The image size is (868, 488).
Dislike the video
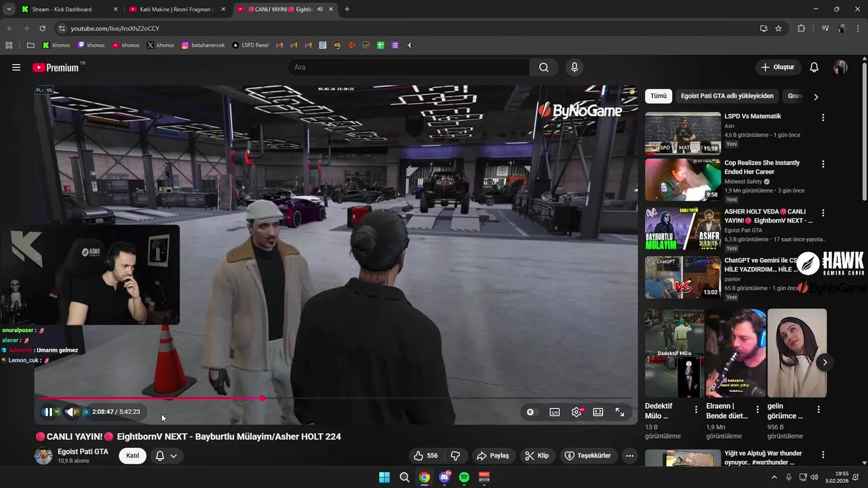[456, 455]
